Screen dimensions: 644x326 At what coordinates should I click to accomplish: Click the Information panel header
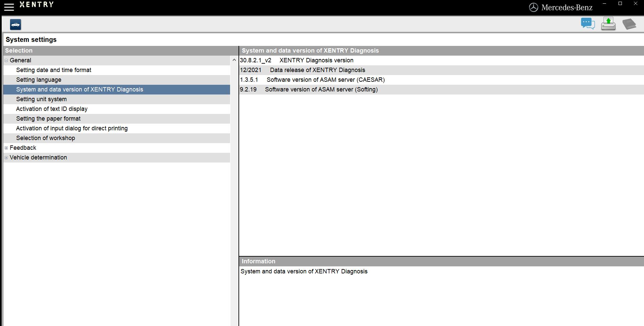pos(441,261)
